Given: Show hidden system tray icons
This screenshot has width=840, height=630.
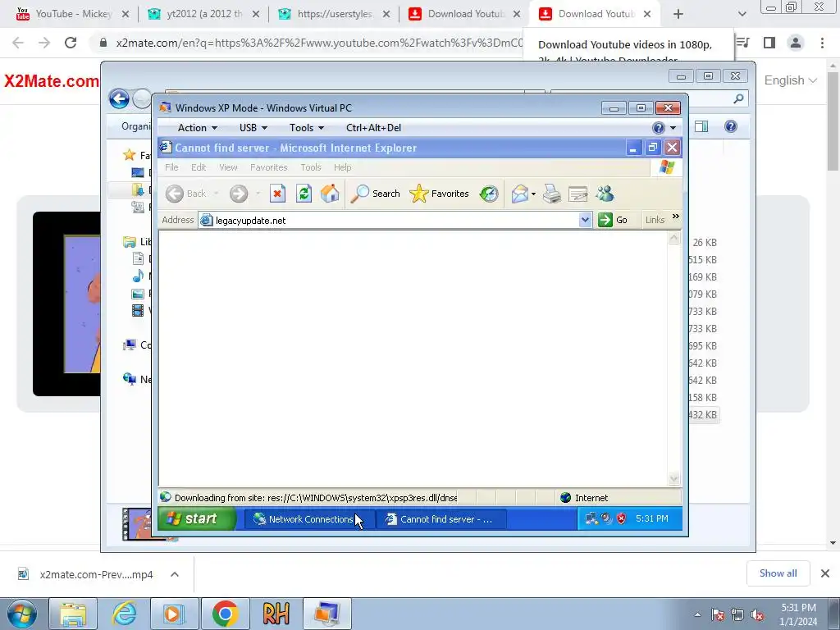Looking at the screenshot, I should 697,614.
